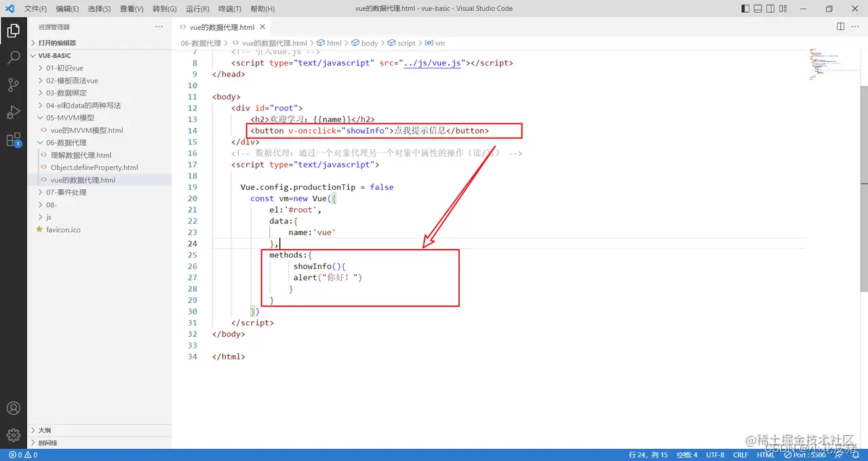Click breadcrumb 06-数据代理

click(201, 43)
